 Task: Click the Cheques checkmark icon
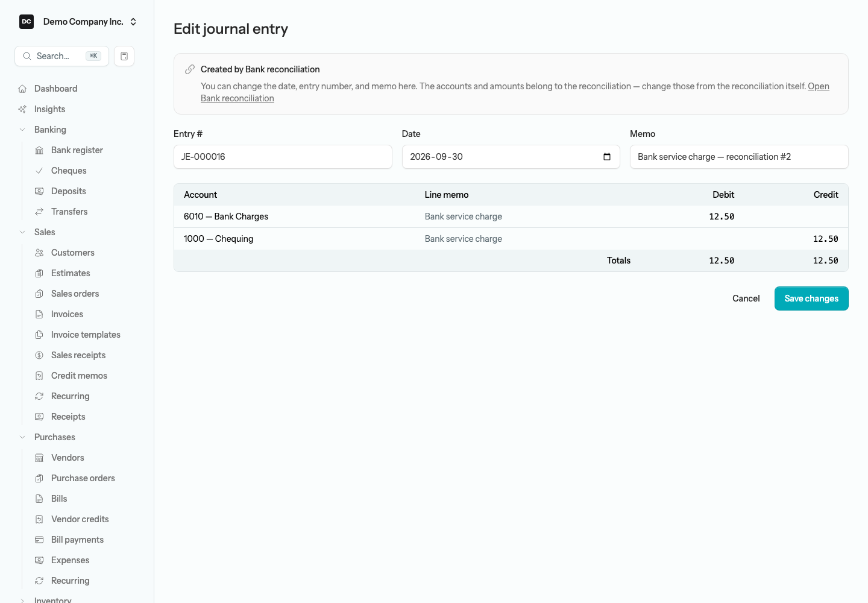click(39, 171)
